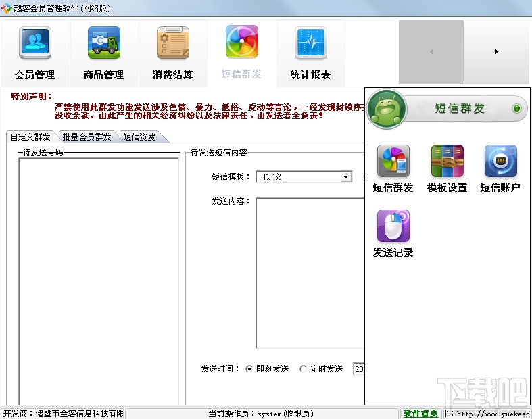Click into the 发送内容 text area
Image resolution: width=532 pixels, height=419 pixels.
310,273
